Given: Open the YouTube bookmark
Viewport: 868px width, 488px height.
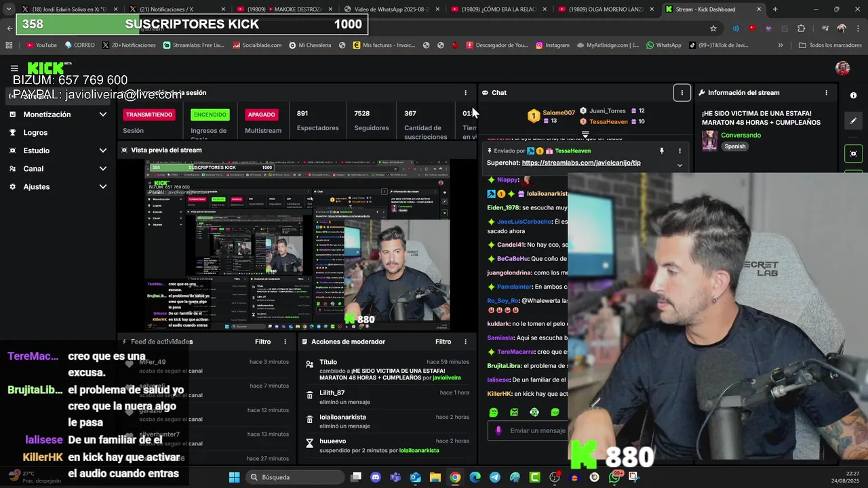Looking at the screenshot, I should [41, 45].
